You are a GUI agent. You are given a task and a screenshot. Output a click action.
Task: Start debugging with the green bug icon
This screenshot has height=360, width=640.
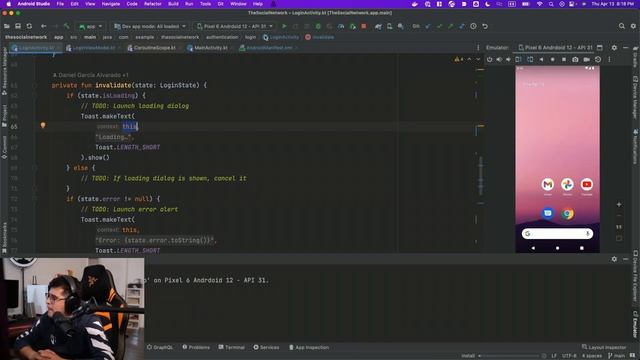(318, 26)
